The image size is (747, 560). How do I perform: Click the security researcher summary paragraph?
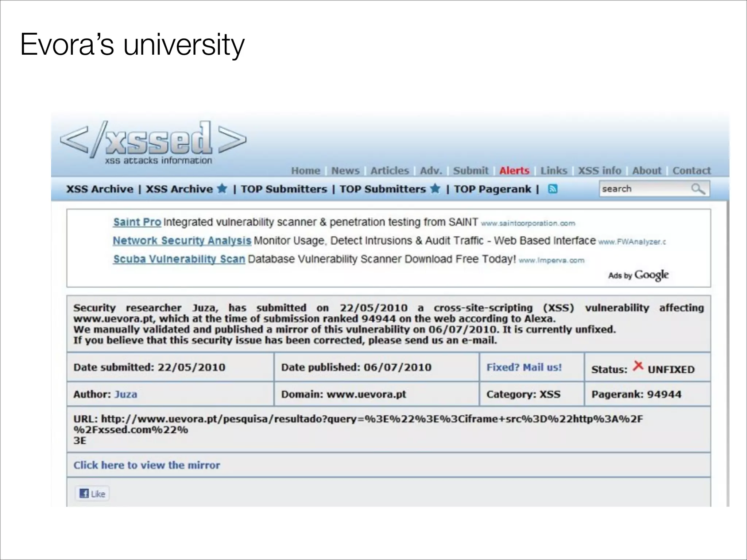click(x=388, y=324)
